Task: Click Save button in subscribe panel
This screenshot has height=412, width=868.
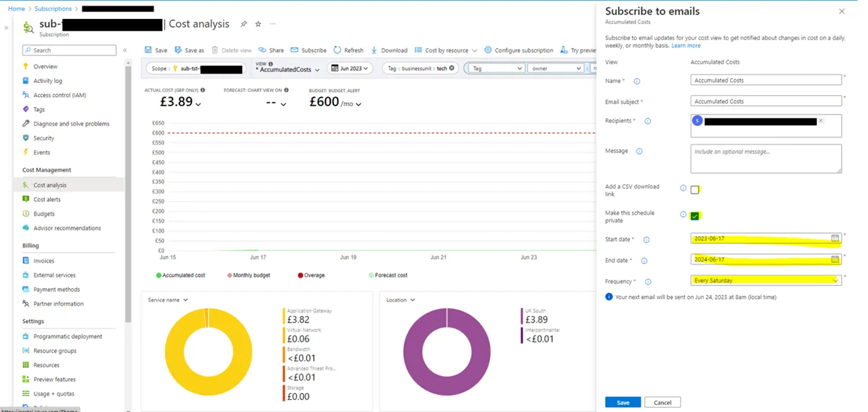Action: 623,403
